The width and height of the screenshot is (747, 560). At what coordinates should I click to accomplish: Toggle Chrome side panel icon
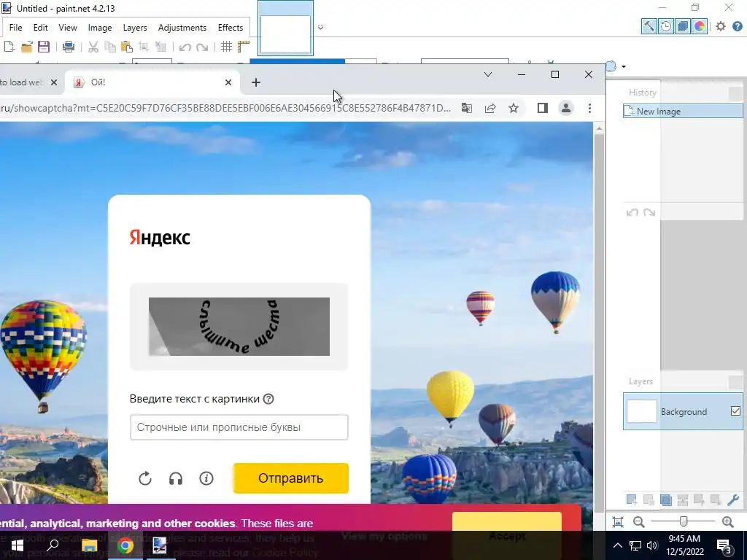pyautogui.click(x=543, y=108)
